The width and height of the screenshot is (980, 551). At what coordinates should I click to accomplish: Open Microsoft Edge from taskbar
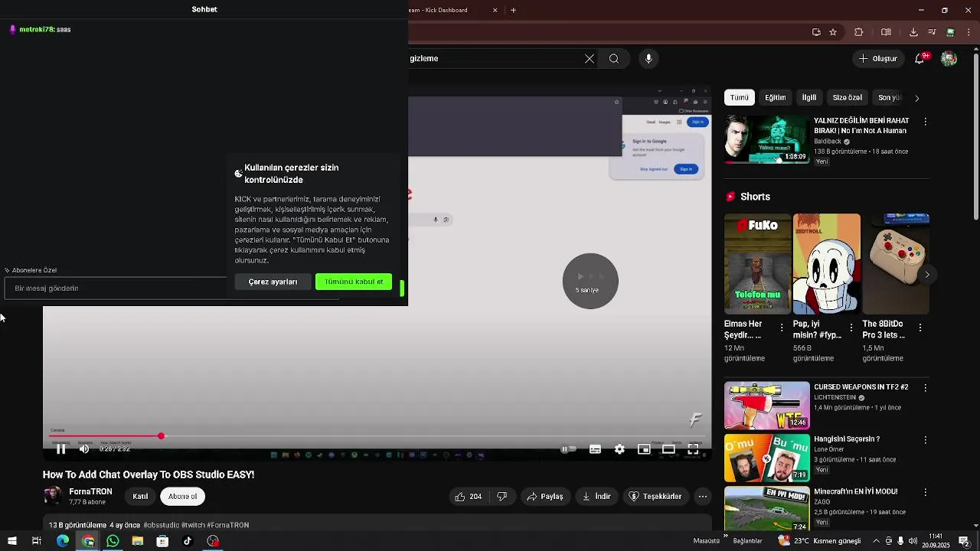63,541
